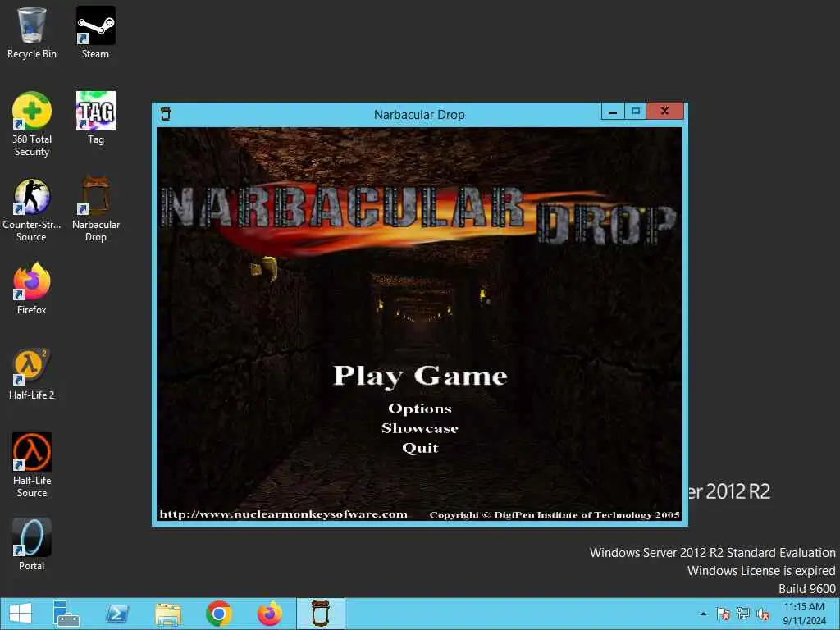This screenshot has width=840, height=630.
Task: Open the Recycle Bin desktop icon
Action: [x=32, y=32]
